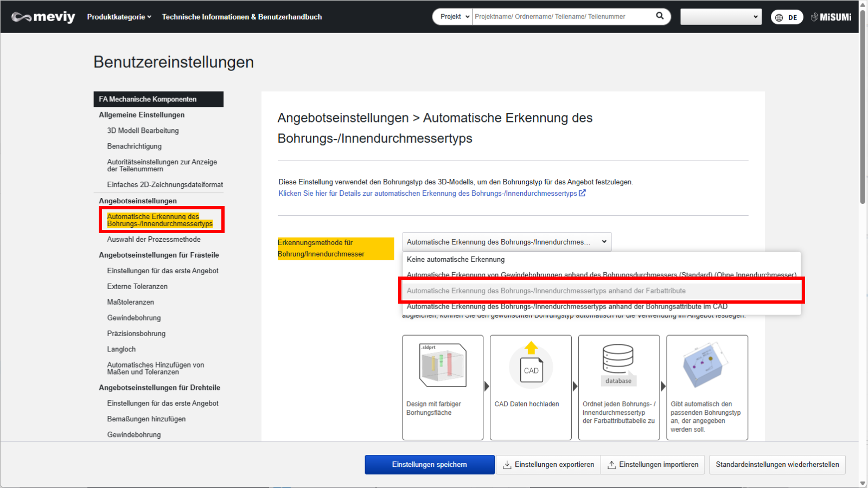868x488 pixels.
Task: Click the MISUMI logo
Action: pos(831,17)
